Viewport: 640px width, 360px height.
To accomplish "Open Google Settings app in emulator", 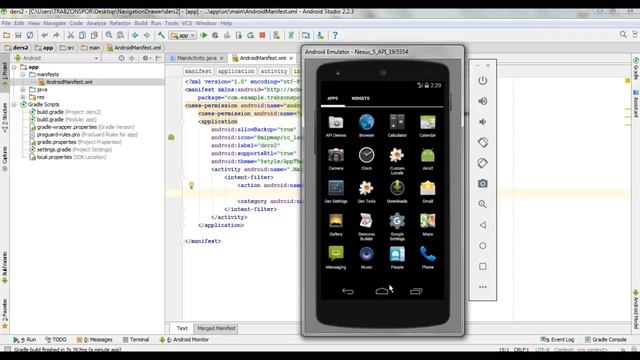I will click(397, 227).
